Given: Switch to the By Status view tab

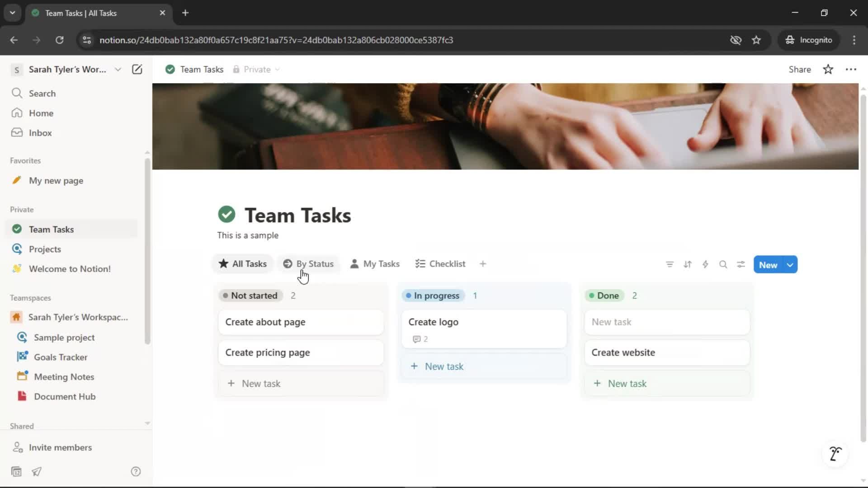Looking at the screenshot, I should pos(308,264).
